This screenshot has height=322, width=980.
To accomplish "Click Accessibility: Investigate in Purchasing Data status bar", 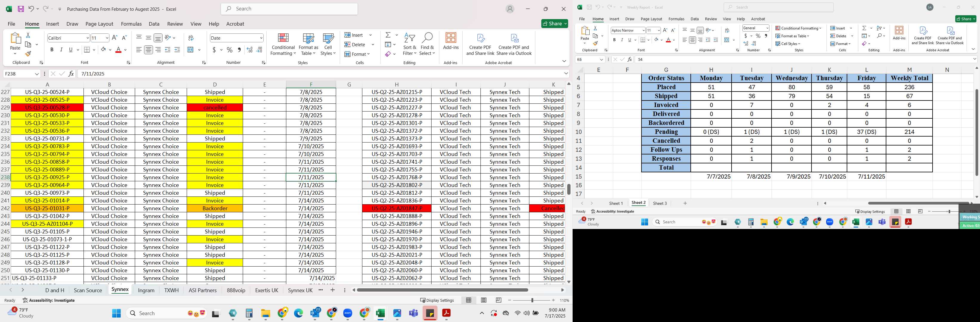I will [x=48, y=300].
